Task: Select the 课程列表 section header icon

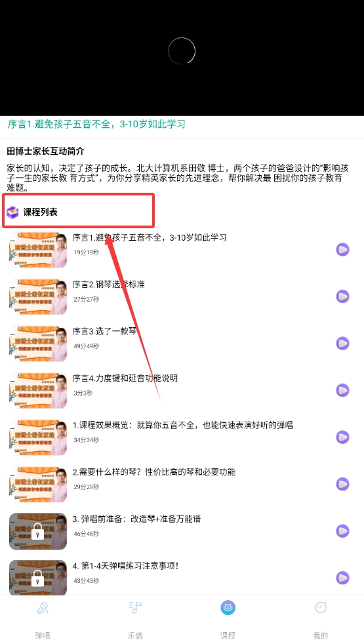Action: pos(12,212)
